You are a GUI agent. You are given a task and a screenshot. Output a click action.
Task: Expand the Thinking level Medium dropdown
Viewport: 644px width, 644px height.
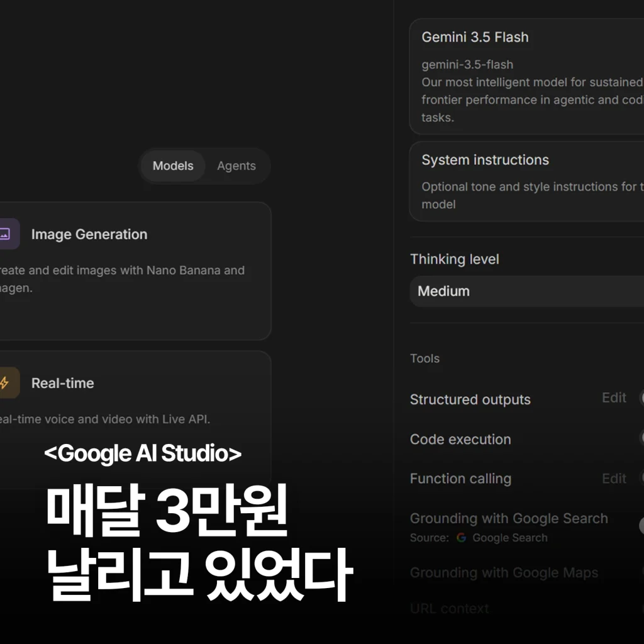526,291
